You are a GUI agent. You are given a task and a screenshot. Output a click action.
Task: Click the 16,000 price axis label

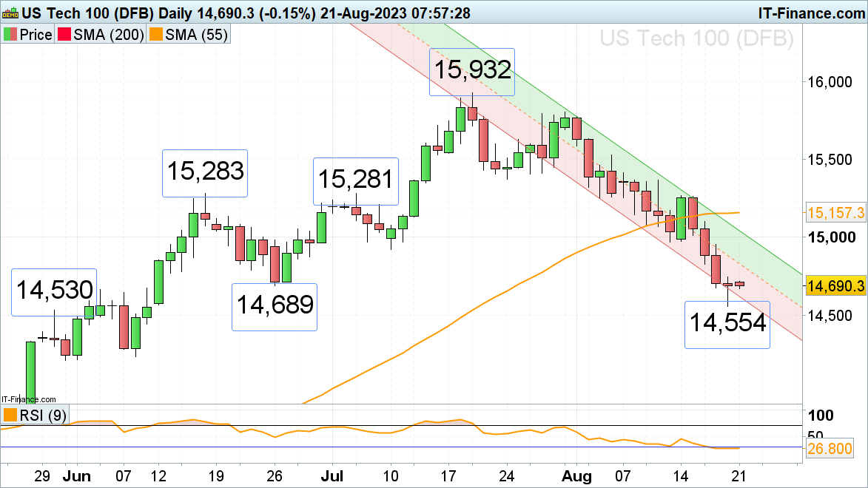pyautogui.click(x=830, y=82)
